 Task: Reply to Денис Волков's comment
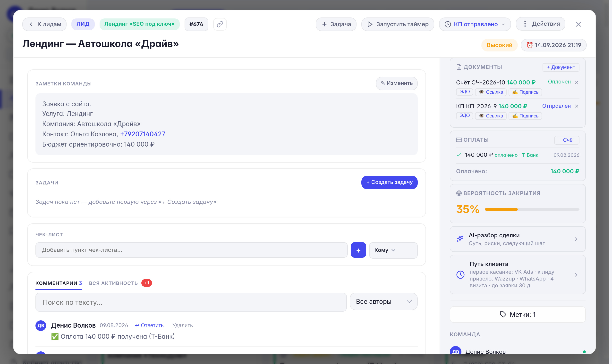click(x=149, y=325)
